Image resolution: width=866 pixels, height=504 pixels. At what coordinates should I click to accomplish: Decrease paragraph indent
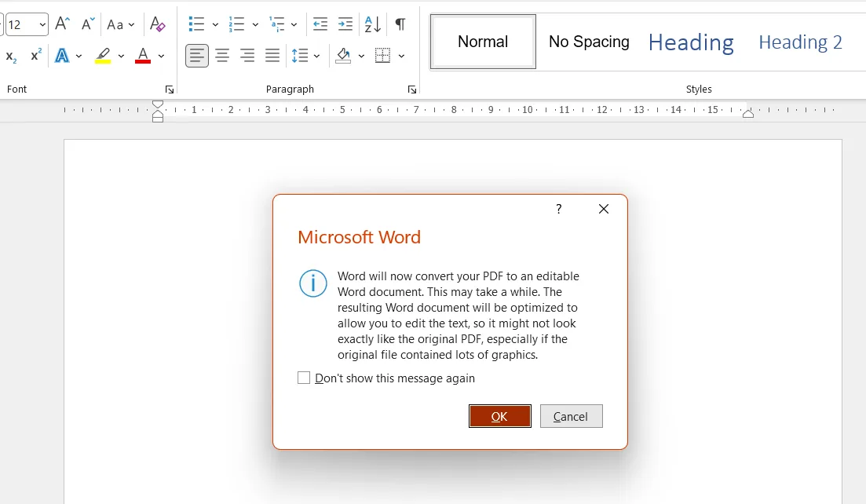point(320,24)
